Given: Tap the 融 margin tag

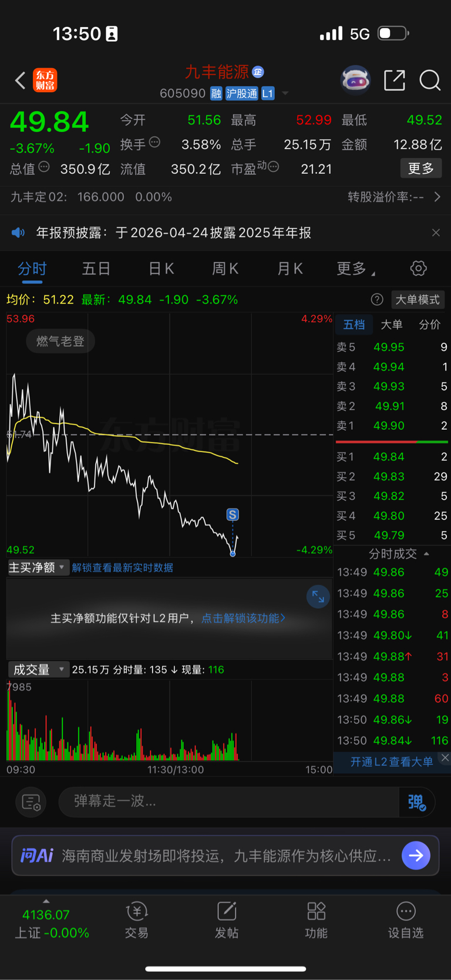Looking at the screenshot, I should 216,93.
